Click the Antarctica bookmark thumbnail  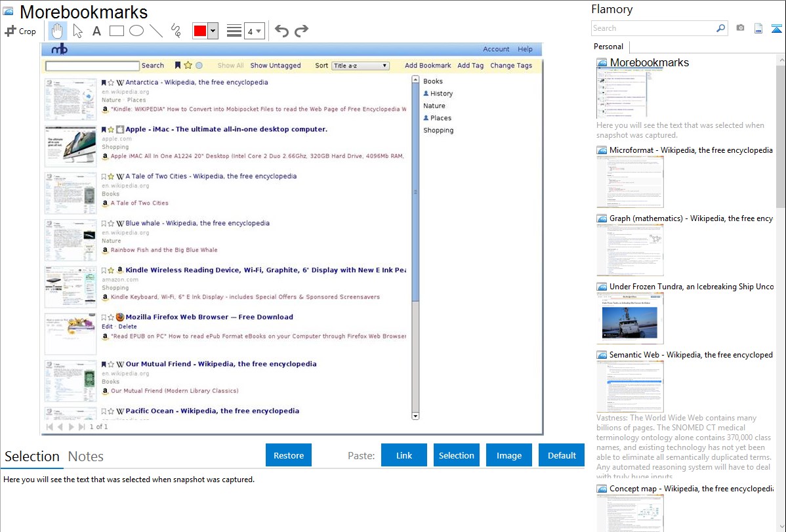point(70,98)
